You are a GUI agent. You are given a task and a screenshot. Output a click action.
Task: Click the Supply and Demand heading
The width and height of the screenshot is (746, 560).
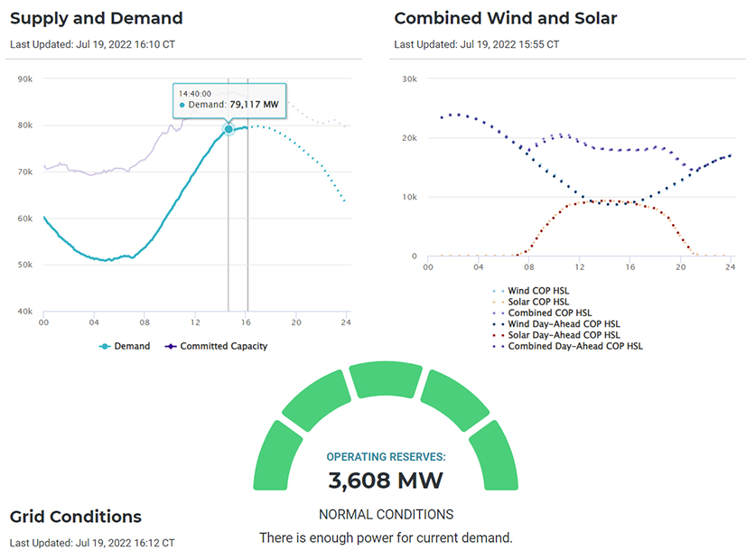point(97,18)
